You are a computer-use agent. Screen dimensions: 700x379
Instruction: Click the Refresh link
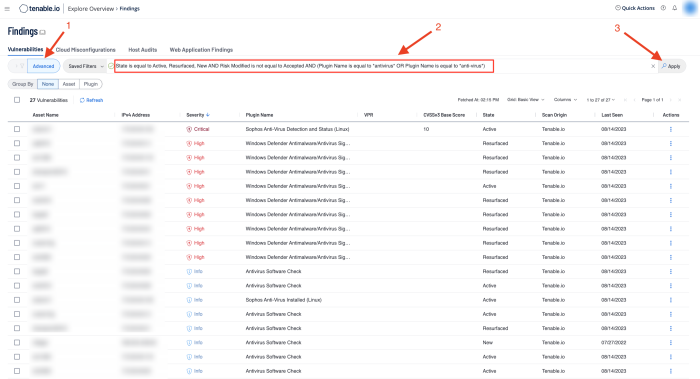pyautogui.click(x=92, y=100)
